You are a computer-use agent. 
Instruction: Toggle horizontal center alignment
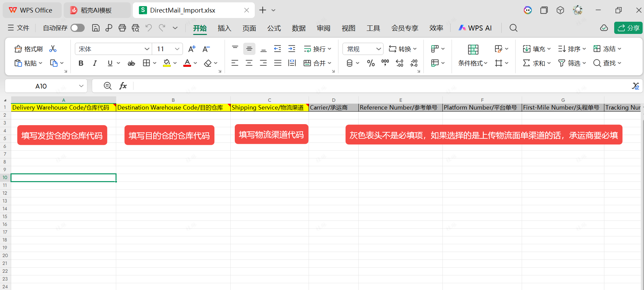tap(249, 63)
